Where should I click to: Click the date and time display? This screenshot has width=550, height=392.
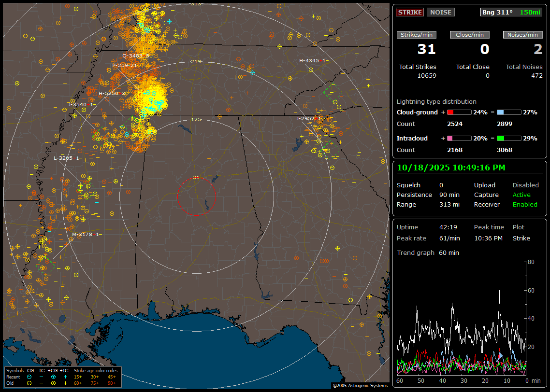click(451, 168)
